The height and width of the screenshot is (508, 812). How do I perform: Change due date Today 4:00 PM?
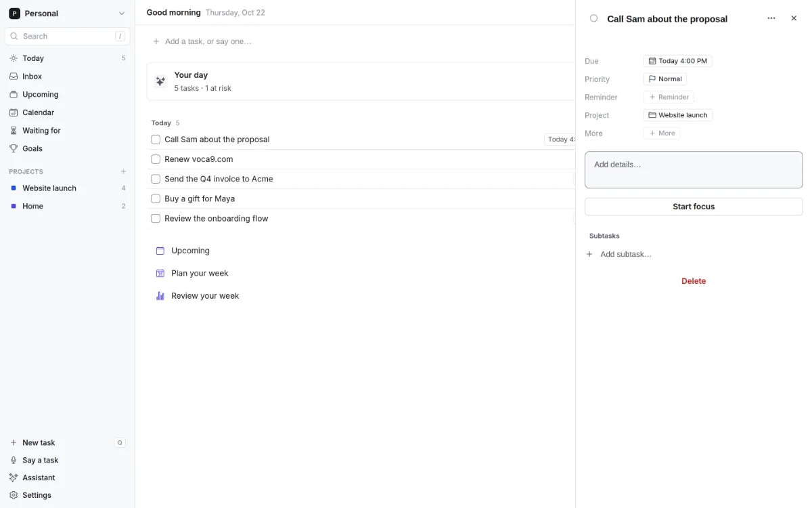coord(678,61)
